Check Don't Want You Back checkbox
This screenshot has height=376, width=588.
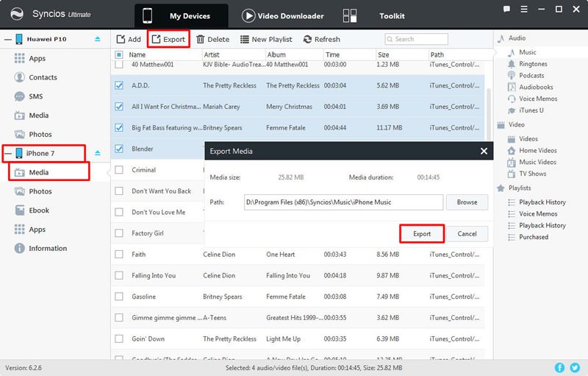[x=119, y=191]
